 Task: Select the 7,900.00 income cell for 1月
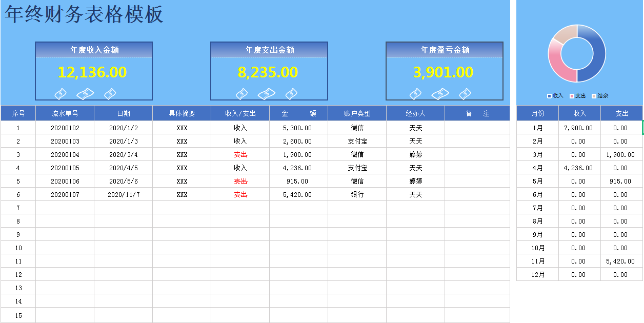(580, 128)
